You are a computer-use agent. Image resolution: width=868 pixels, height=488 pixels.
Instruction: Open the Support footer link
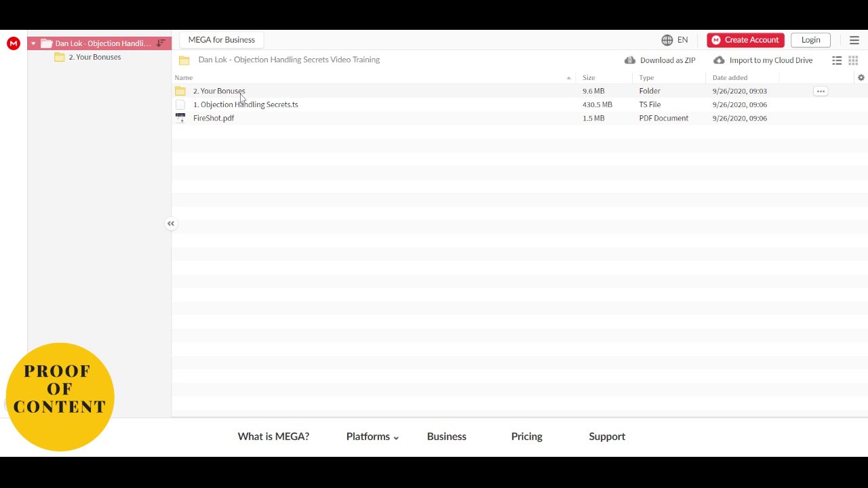coord(607,436)
